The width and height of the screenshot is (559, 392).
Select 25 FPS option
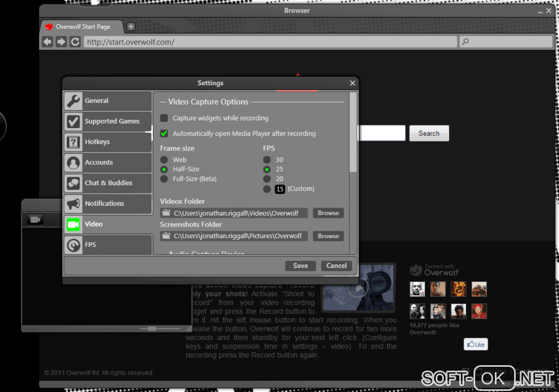267,169
